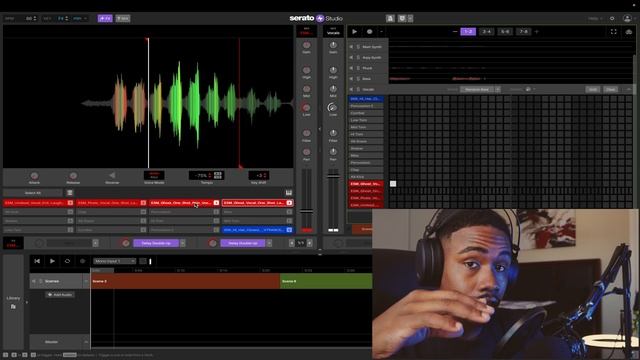Adjust the red channel Gain knob
The image size is (640, 360).
point(306,45)
